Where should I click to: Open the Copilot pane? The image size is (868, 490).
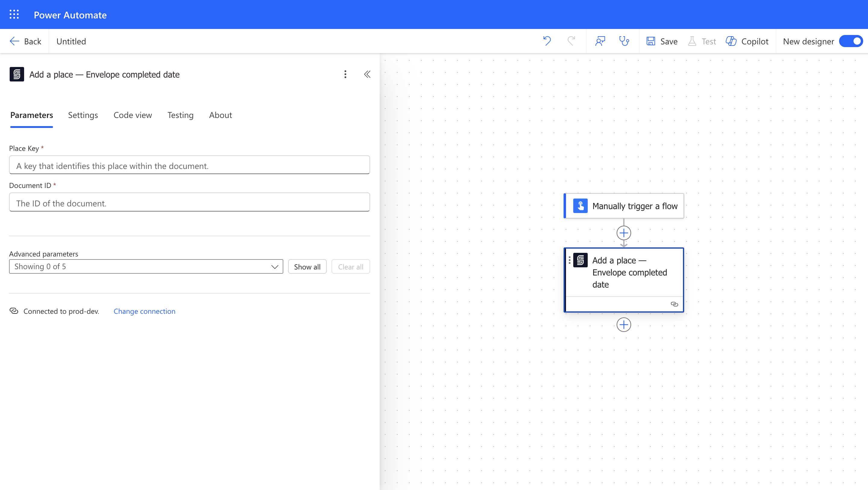pyautogui.click(x=747, y=41)
